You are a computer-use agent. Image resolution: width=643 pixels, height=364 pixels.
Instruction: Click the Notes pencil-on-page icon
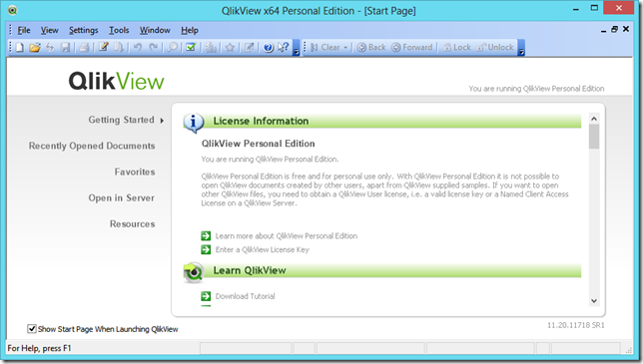pos(249,48)
